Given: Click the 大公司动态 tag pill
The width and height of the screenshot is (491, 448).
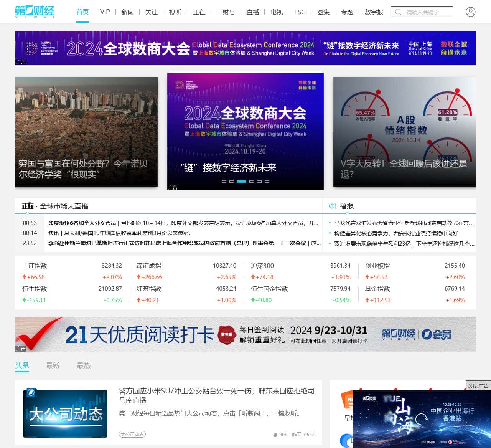Looking at the screenshot, I should pos(132,434).
